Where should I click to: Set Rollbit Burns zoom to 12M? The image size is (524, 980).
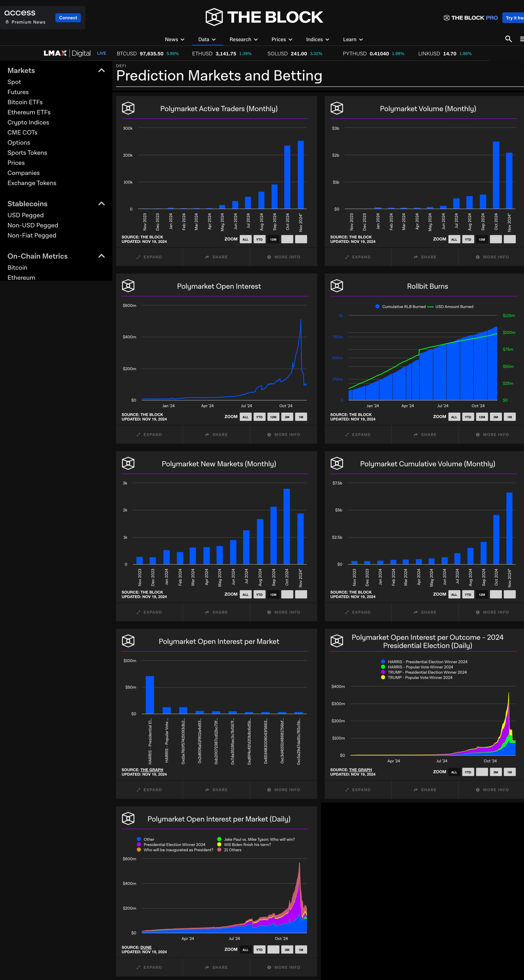click(x=482, y=417)
